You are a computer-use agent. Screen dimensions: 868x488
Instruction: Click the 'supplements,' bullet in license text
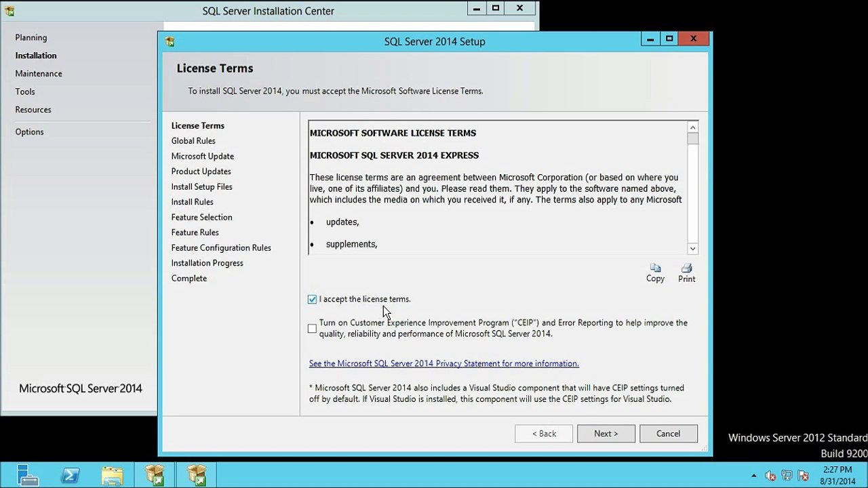(x=351, y=244)
